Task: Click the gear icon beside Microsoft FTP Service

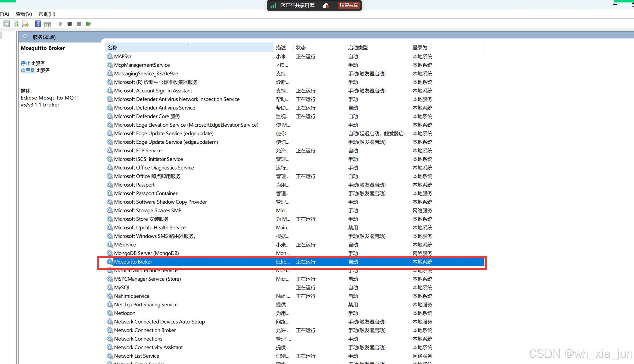Action: click(x=110, y=150)
